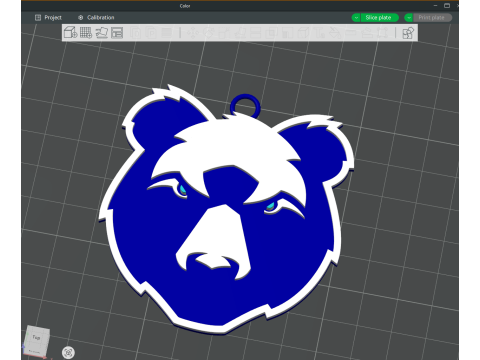
Task: Select the Rotate tool icon
Action: [x=208, y=33]
